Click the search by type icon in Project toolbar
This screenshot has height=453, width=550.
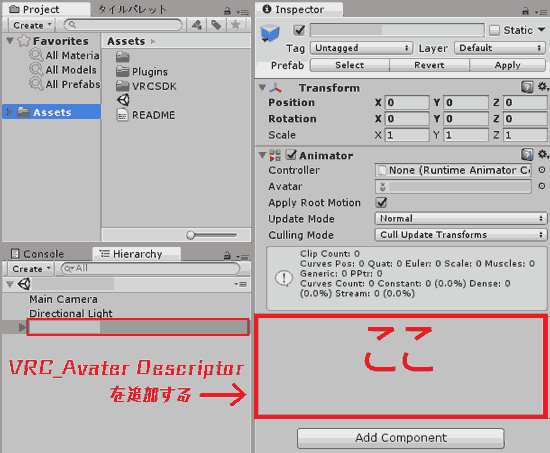click(x=196, y=25)
